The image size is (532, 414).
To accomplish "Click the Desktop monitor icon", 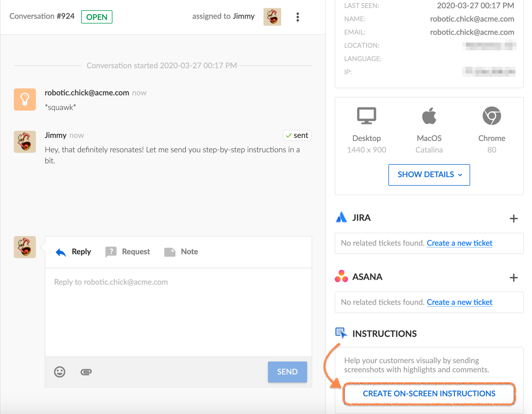I will pyautogui.click(x=366, y=116).
